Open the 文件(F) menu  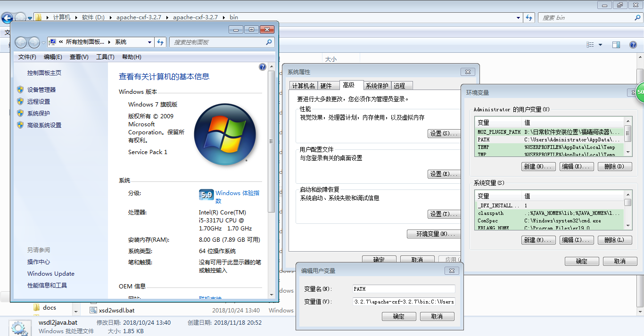point(27,57)
